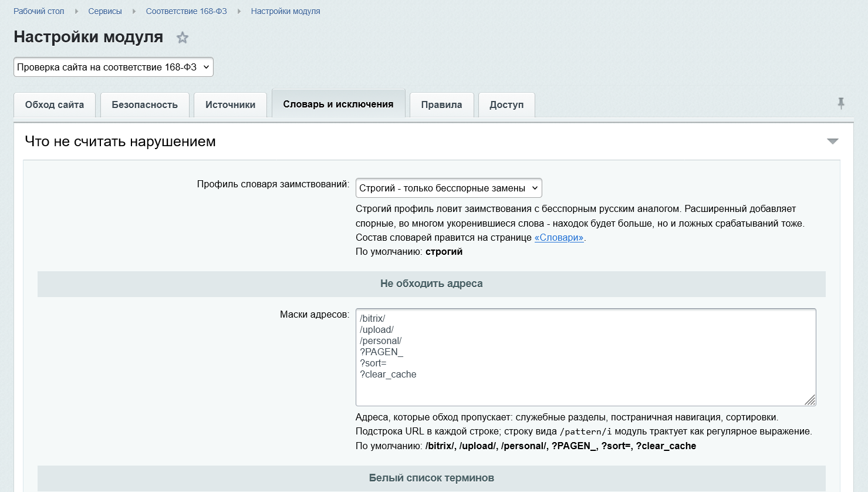Image resolution: width=868 pixels, height=492 pixels.
Task: Click the '?clear_cache' line in address masks
Action: coord(388,375)
